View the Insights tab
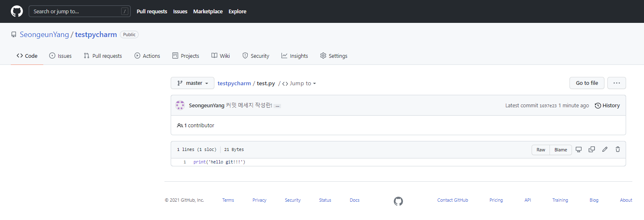Screen dimensions: 644x220 point(295,56)
